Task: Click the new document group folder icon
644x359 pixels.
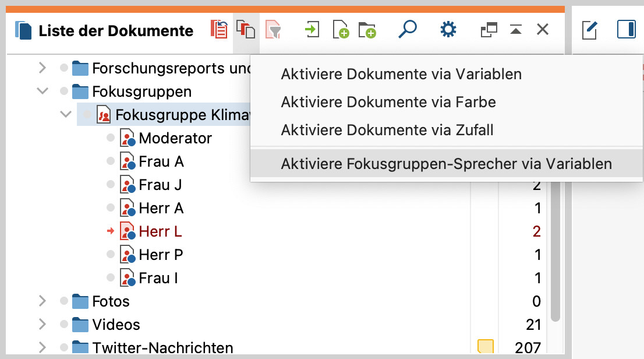Action: (x=367, y=30)
